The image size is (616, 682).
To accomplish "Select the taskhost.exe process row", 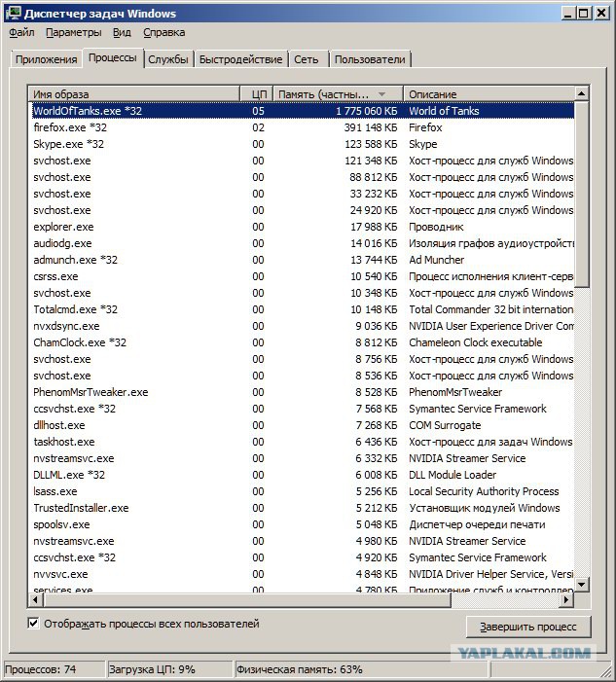I will coord(303,442).
